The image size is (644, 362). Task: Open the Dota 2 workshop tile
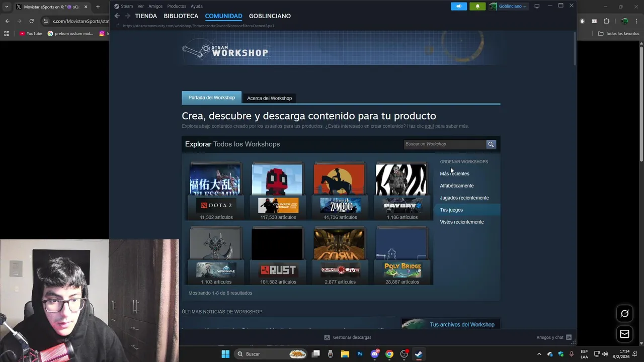216,191
